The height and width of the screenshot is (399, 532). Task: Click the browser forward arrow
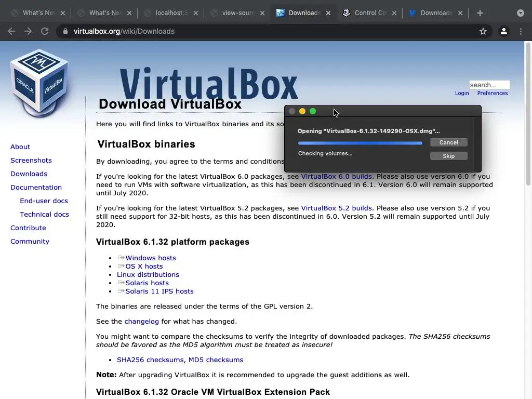(28, 31)
